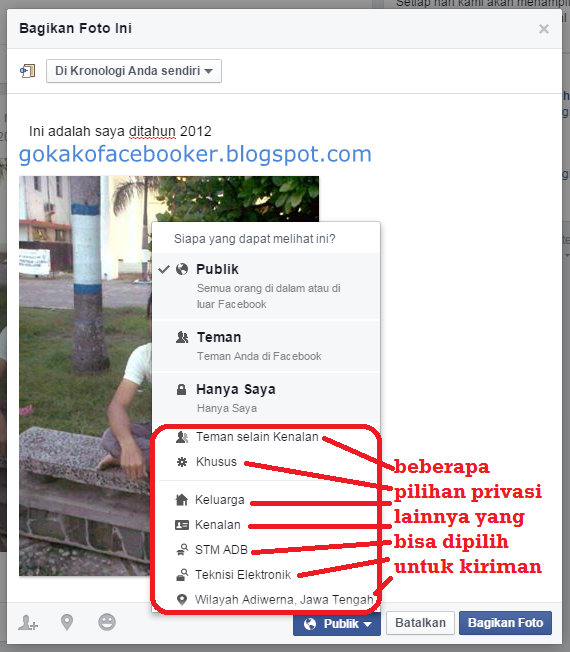Click the gear icon next to Khusus
570x652 pixels.
(x=182, y=462)
